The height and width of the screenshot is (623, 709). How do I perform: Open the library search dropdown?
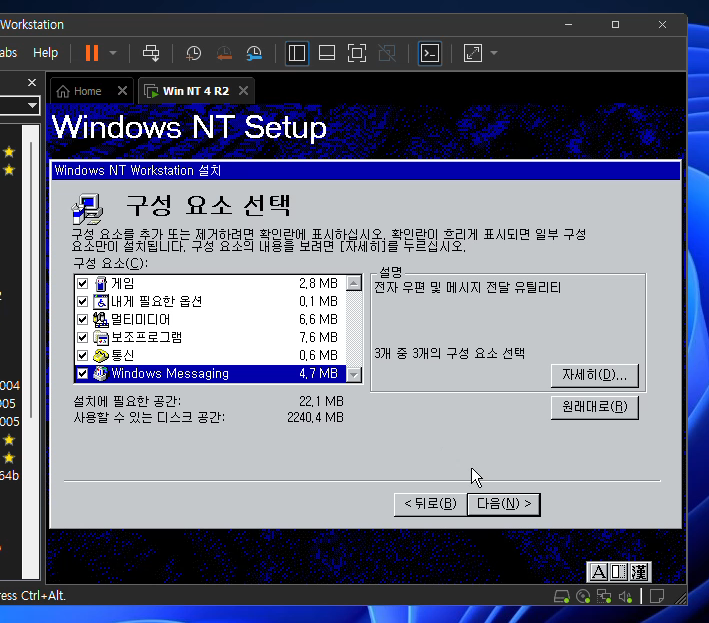32,105
